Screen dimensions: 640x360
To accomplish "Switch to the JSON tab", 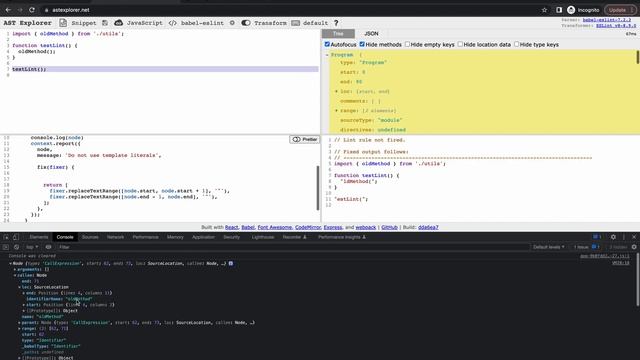I will 371,33.
